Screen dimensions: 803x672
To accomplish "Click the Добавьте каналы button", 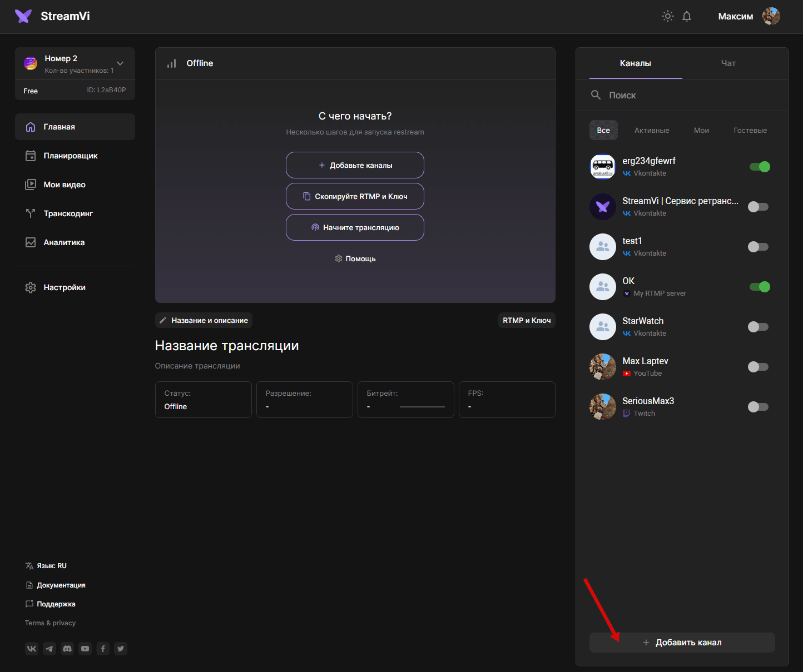I will coord(355,165).
